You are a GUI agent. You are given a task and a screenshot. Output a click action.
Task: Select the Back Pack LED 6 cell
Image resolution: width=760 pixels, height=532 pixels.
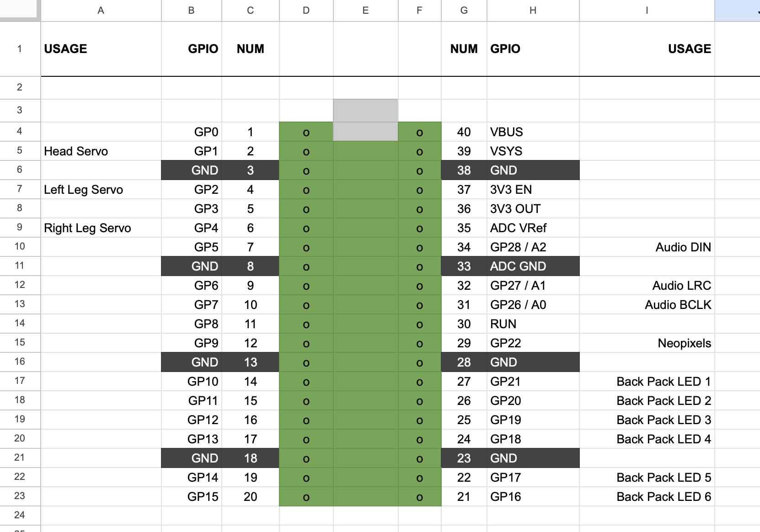647,496
